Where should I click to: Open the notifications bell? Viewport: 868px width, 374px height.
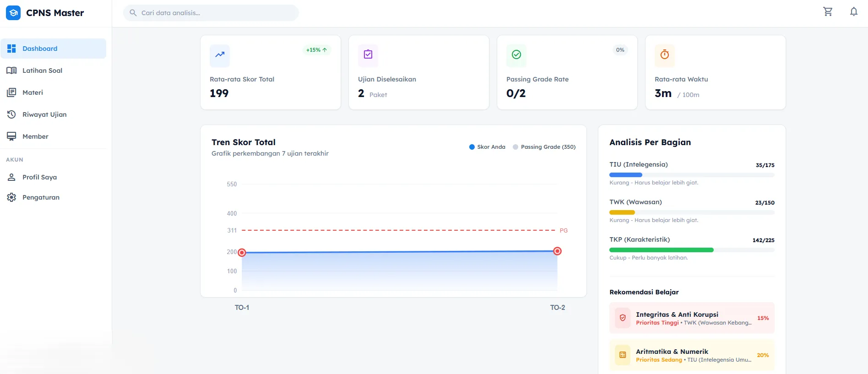pyautogui.click(x=854, y=11)
